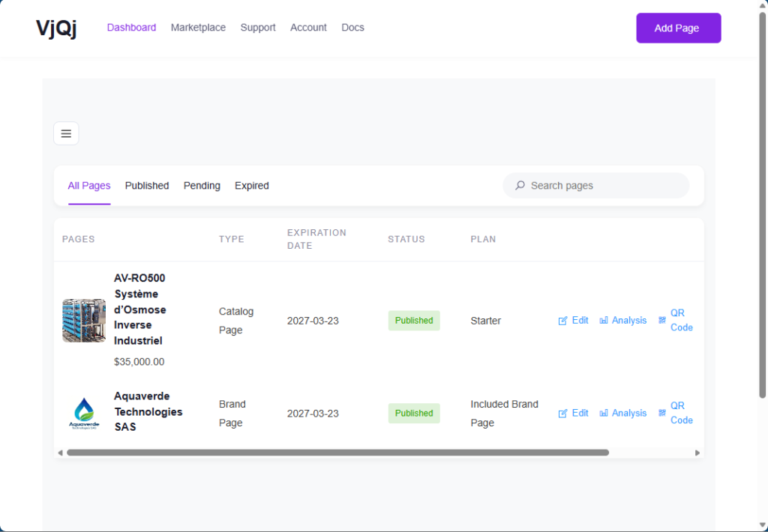
Task: Open the Marketplace menu item
Action: coord(198,28)
